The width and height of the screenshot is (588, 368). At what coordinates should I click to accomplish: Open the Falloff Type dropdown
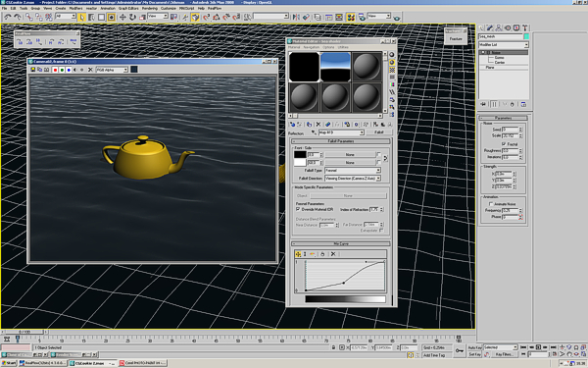[353, 170]
